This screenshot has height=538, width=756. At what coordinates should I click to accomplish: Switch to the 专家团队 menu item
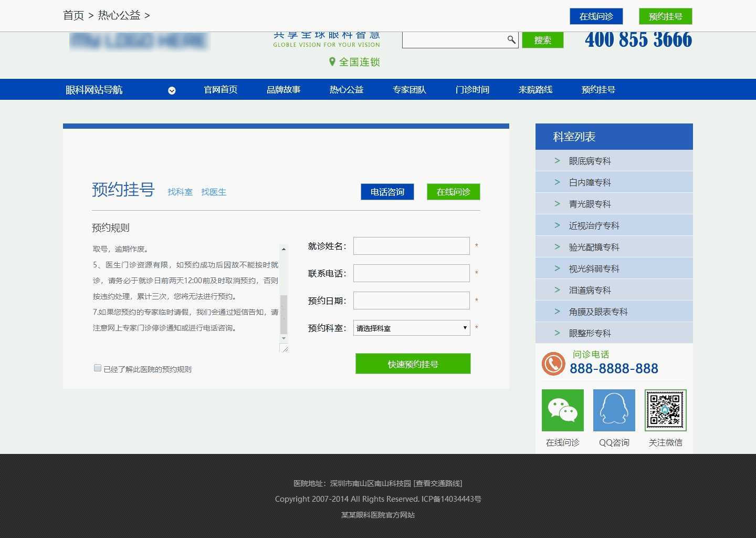[x=409, y=89]
